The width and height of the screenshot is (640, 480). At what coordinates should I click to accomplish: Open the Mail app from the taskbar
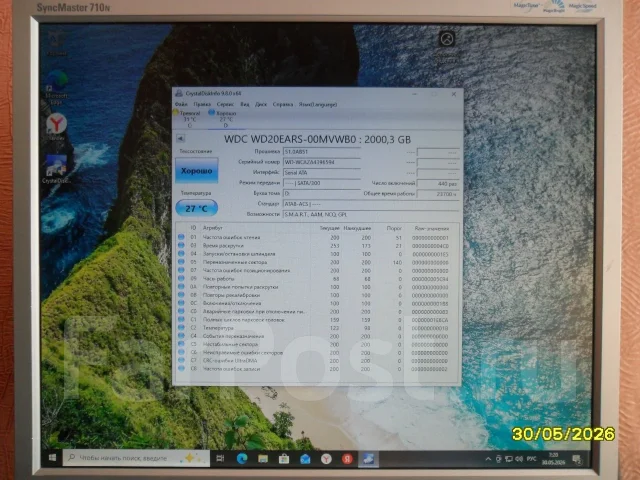click(305, 459)
